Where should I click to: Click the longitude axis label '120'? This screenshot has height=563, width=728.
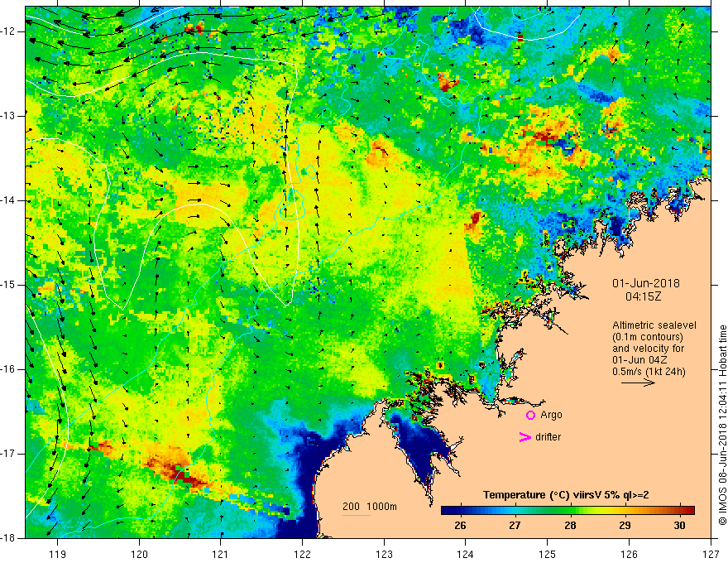[139, 554]
